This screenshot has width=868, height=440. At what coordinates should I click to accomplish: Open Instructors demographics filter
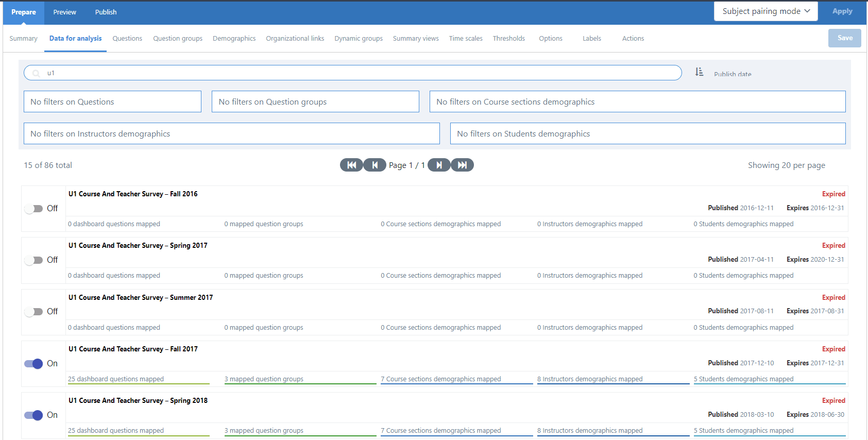point(231,133)
